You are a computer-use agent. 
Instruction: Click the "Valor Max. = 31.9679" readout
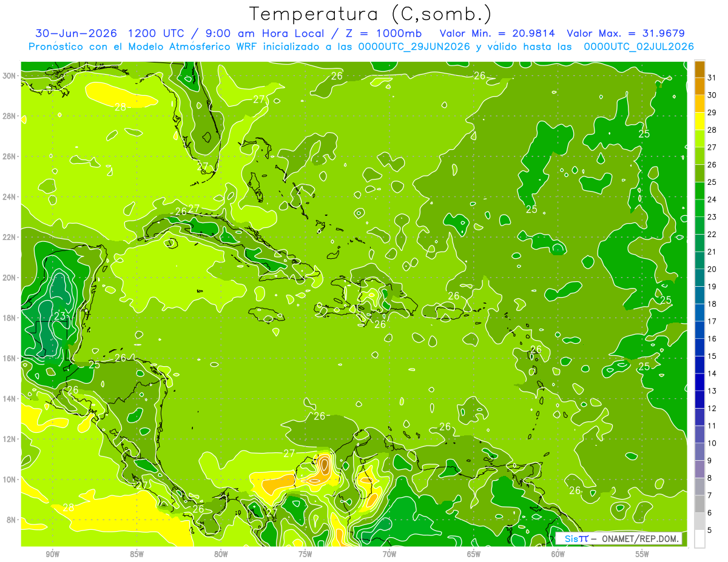626,33
